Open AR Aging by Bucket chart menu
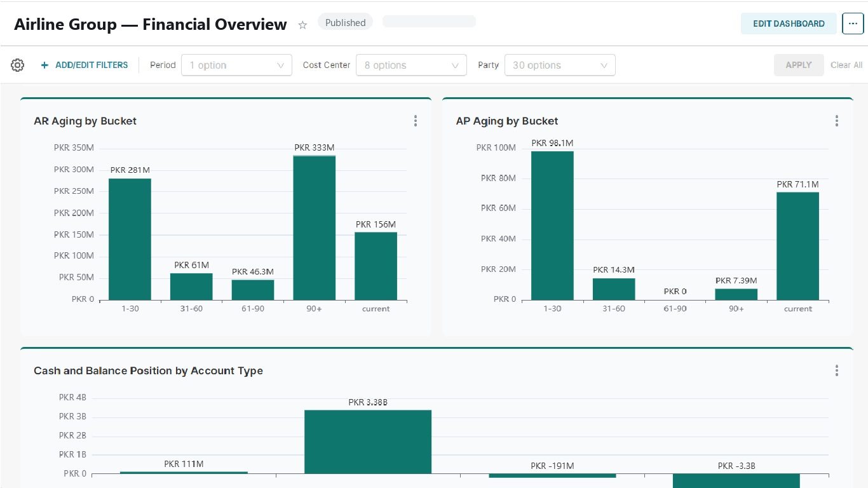Image resolution: width=868 pixels, height=488 pixels. [x=416, y=121]
